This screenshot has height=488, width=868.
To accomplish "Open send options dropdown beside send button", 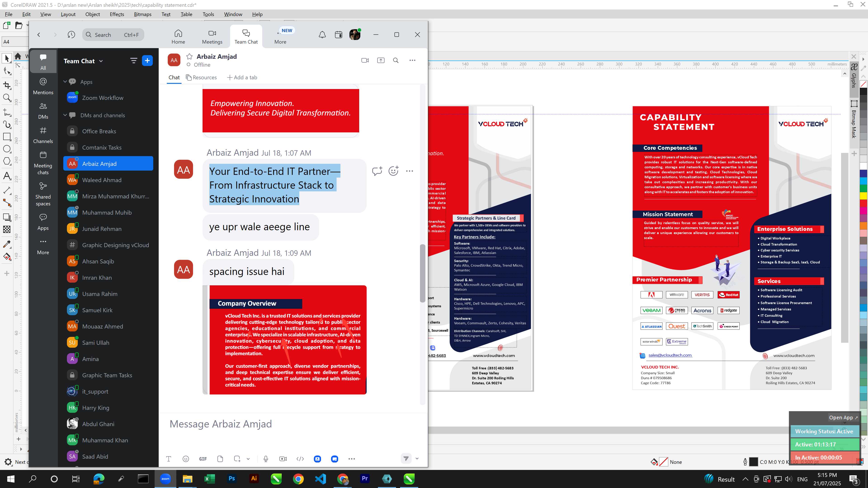I will 417,458.
